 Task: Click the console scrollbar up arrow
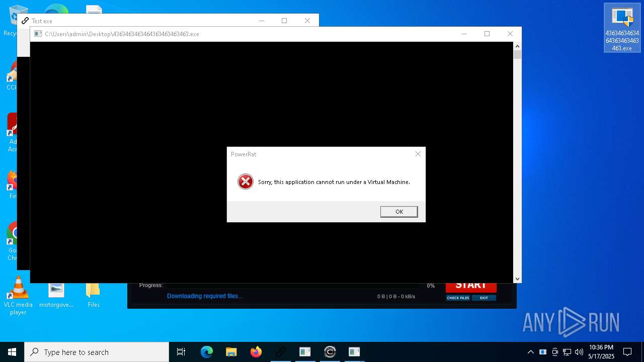pyautogui.click(x=517, y=46)
